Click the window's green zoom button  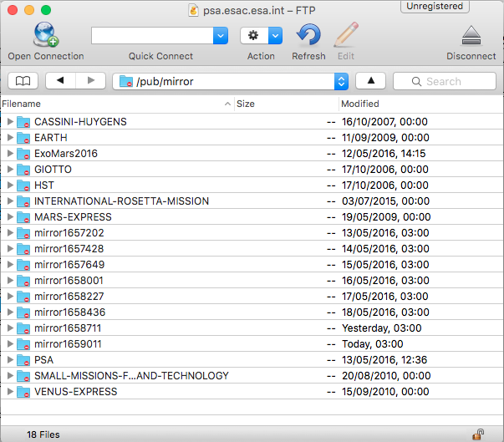click(x=46, y=10)
